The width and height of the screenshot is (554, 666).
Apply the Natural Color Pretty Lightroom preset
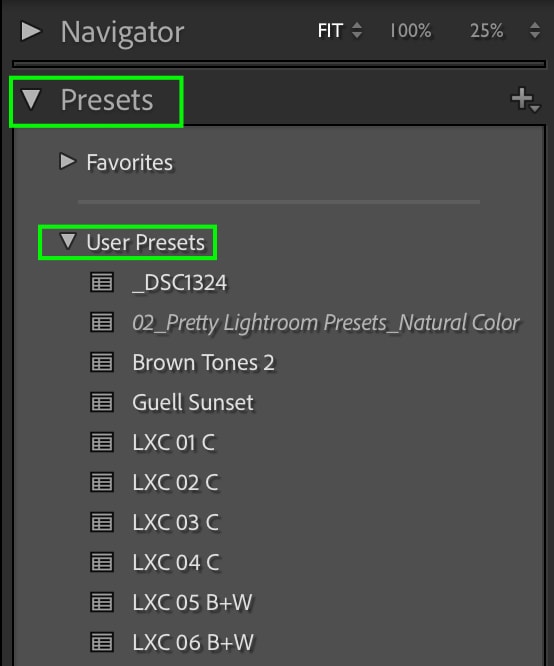click(326, 323)
